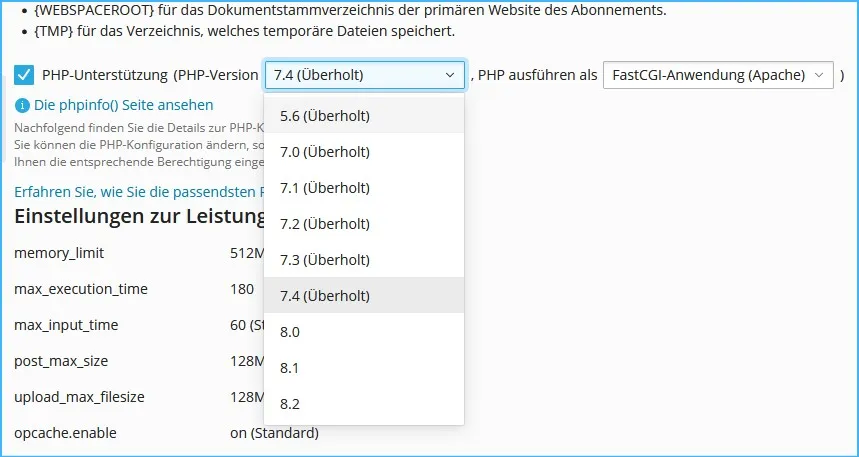
Task: Select 5.6 (Überholt) from the version list
Action: click(364, 116)
